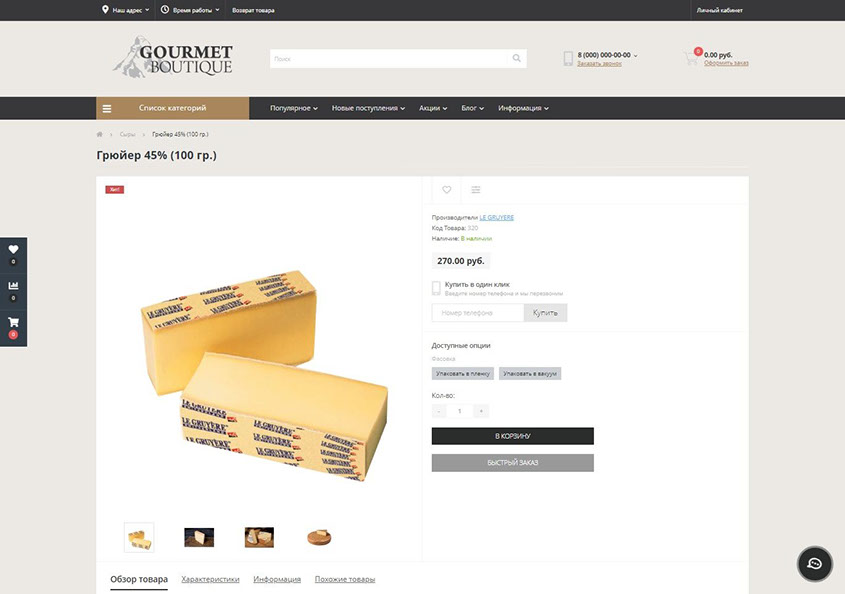Select option Упаковать в пленку
The height and width of the screenshot is (594, 845).
[462, 374]
